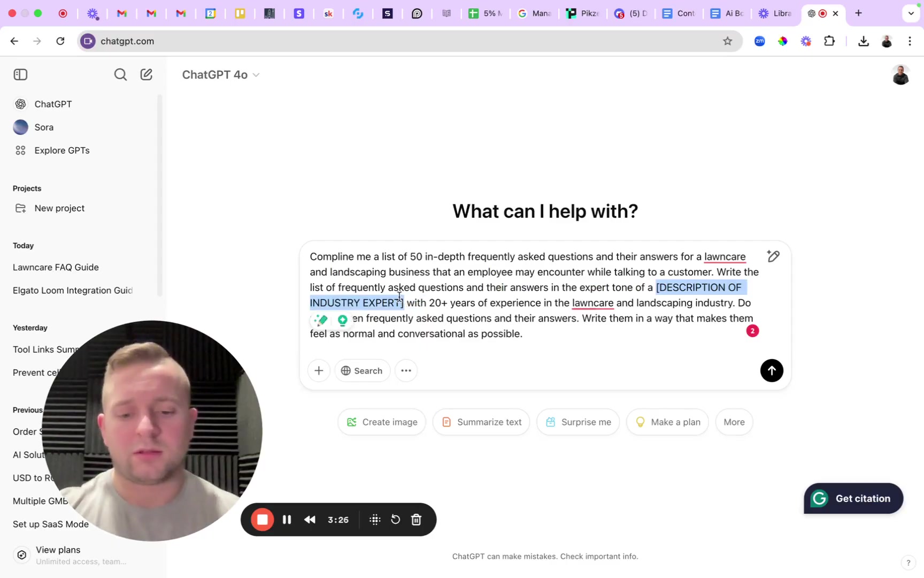Open Chrome three-dot menu
Screen dimensions: 924x578
coord(910,41)
